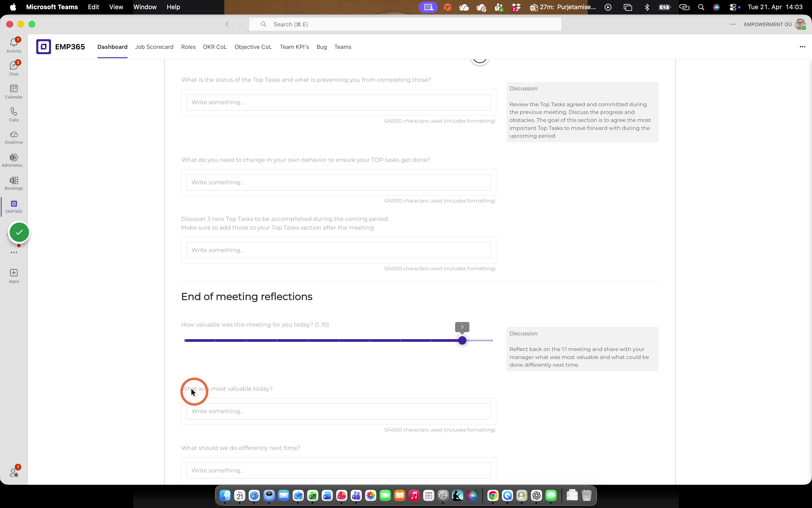Screen dimensions: 812x508
Task: Open the Administration app in sidebar
Action: (x=14, y=160)
